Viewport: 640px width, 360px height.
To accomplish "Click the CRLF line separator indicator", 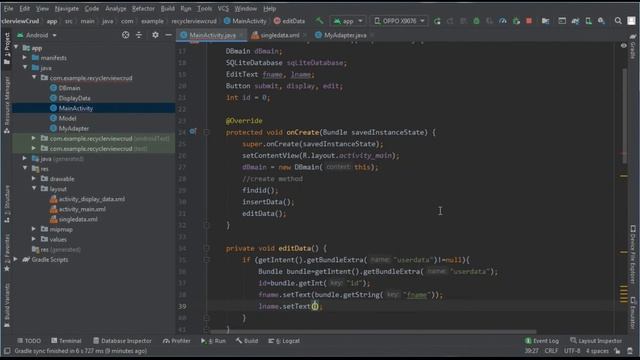I will [x=551, y=351].
